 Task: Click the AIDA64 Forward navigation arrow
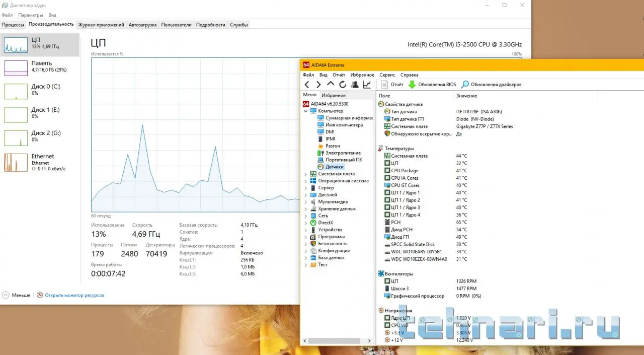point(318,85)
